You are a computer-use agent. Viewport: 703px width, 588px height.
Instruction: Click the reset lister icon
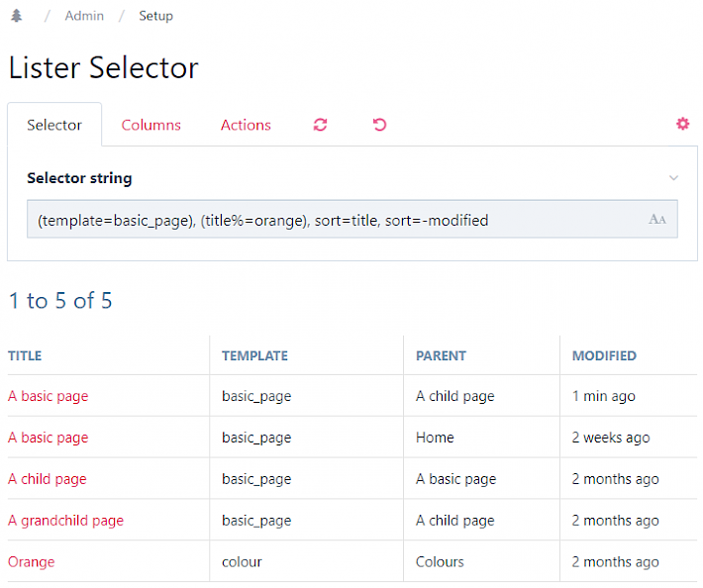click(379, 125)
